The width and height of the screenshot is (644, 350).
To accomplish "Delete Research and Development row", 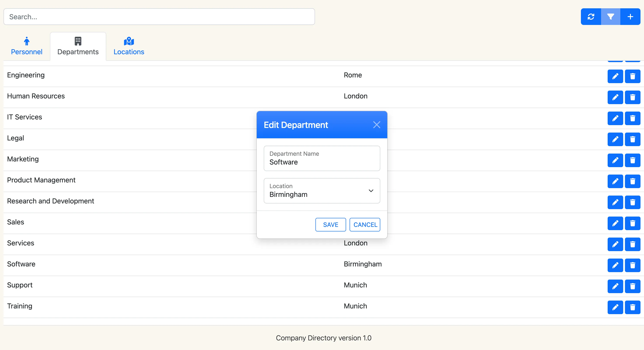I will pyautogui.click(x=633, y=202).
